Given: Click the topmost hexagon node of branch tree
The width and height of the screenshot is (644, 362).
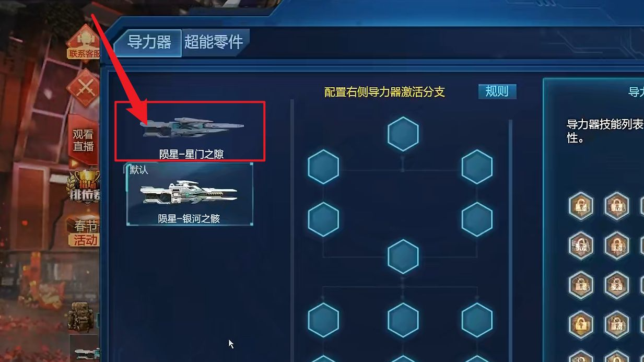Looking at the screenshot, I should coord(403,134).
